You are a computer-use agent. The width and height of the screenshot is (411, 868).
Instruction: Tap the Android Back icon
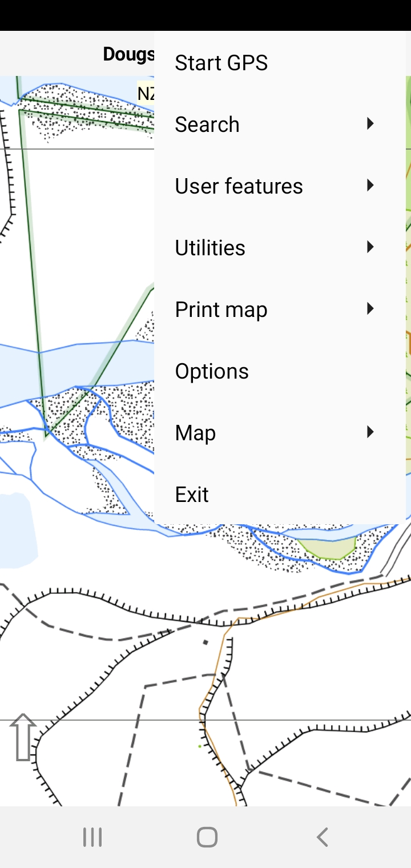[321, 837]
